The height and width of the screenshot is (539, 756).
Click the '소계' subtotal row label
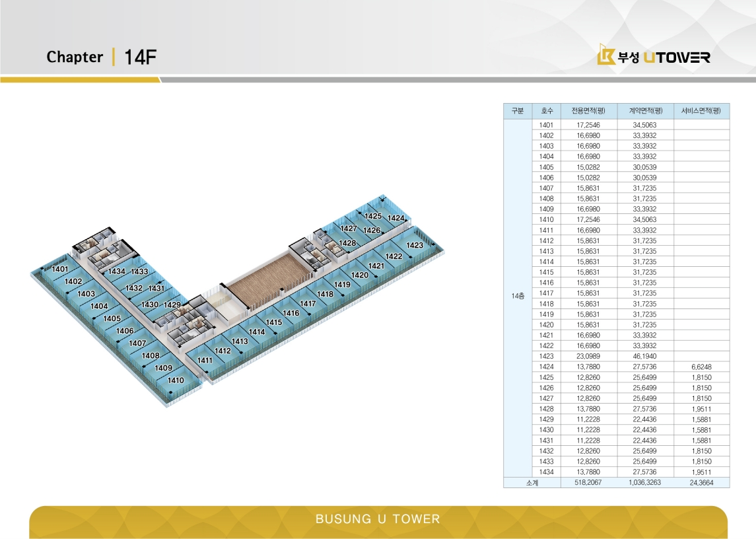532,483
